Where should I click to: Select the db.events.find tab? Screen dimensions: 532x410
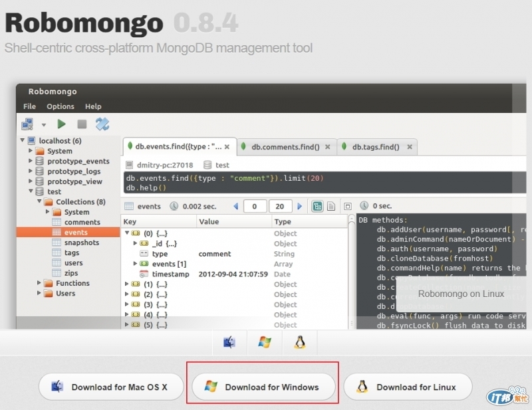tap(178, 146)
